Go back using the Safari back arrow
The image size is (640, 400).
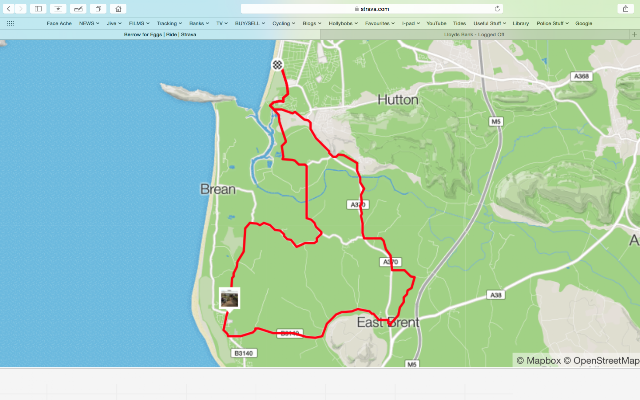click(x=9, y=9)
